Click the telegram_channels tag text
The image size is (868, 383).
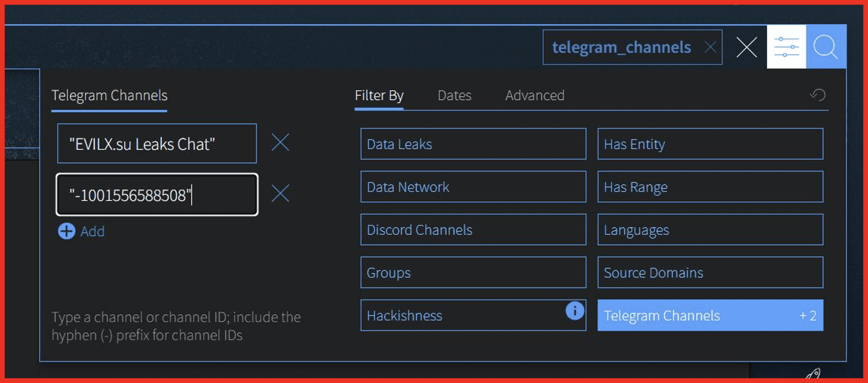pyautogui.click(x=621, y=47)
